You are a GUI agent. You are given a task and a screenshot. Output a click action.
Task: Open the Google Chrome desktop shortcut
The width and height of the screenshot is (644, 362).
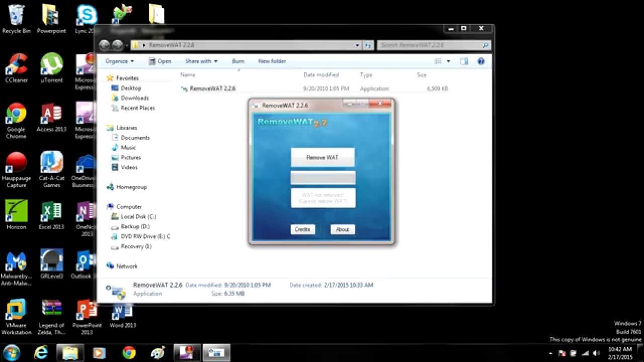[16, 121]
